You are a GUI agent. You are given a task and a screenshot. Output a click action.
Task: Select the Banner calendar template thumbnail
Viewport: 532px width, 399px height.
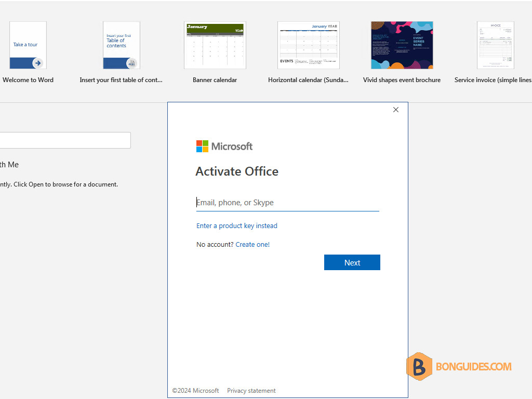tap(215, 45)
